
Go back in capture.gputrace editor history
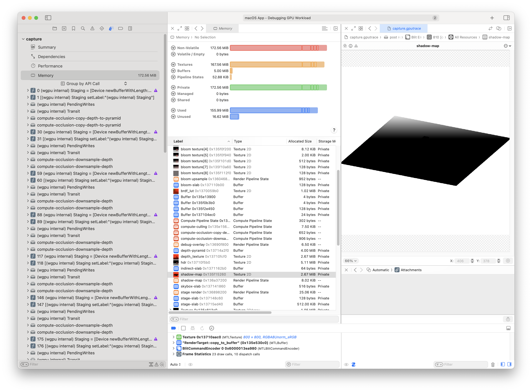(370, 28)
